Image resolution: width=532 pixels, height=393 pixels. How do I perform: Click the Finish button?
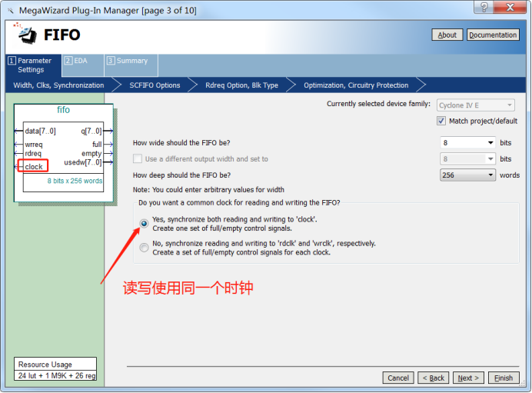(504, 378)
